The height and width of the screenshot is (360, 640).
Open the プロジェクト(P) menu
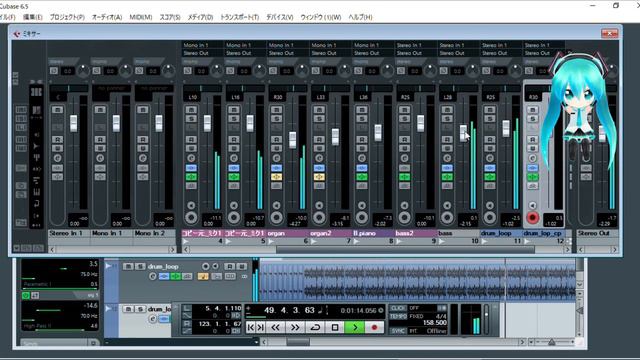tap(67, 17)
